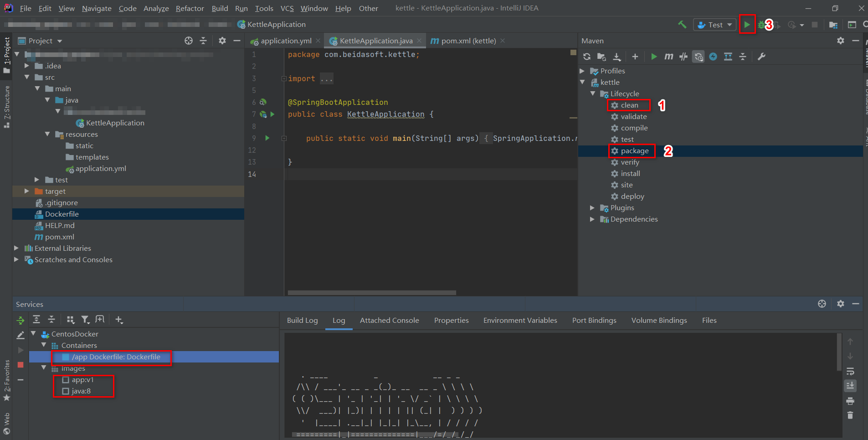Viewport: 868px width, 440px height.
Task: Select the clean lifecycle goal
Action: click(x=629, y=105)
